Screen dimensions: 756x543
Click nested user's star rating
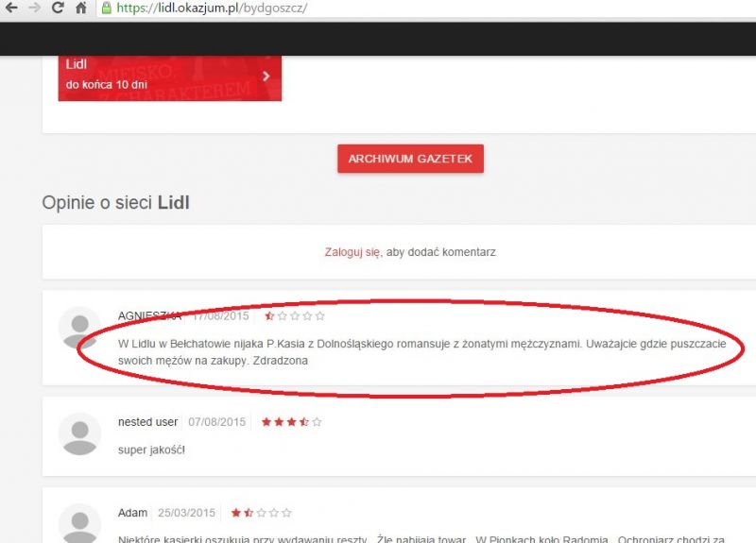(x=291, y=422)
